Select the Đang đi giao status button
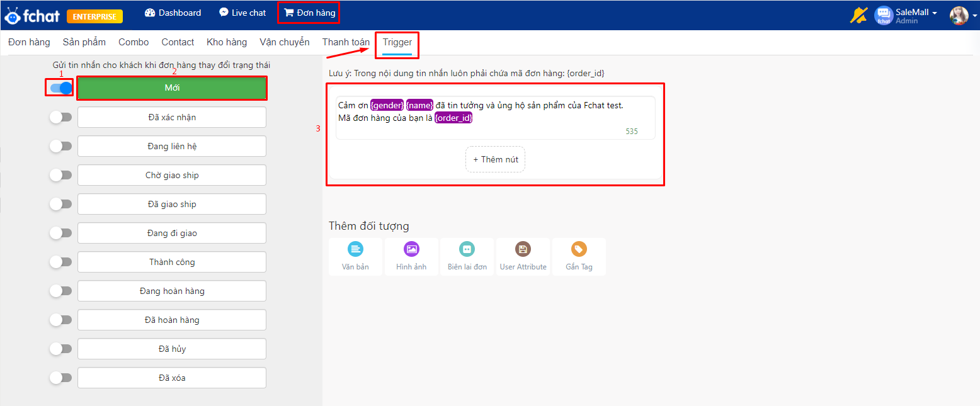980x406 pixels. click(172, 233)
